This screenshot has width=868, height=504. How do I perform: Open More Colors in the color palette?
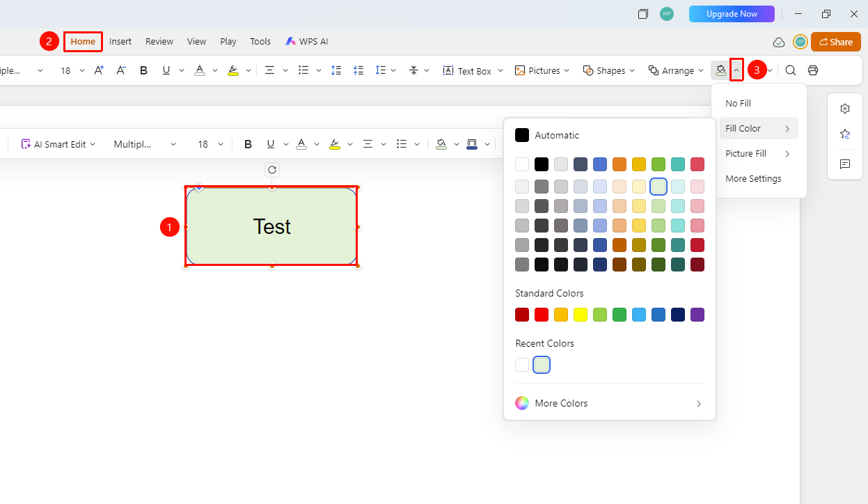pyautogui.click(x=610, y=403)
